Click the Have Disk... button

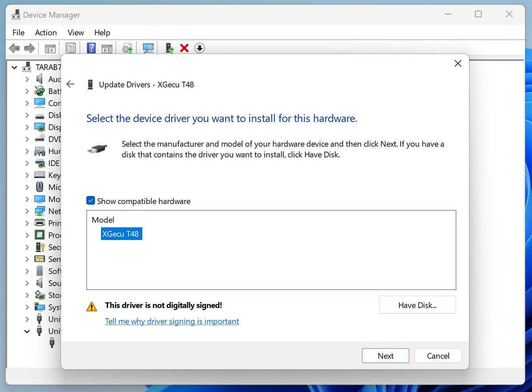click(x=418, y=305)
